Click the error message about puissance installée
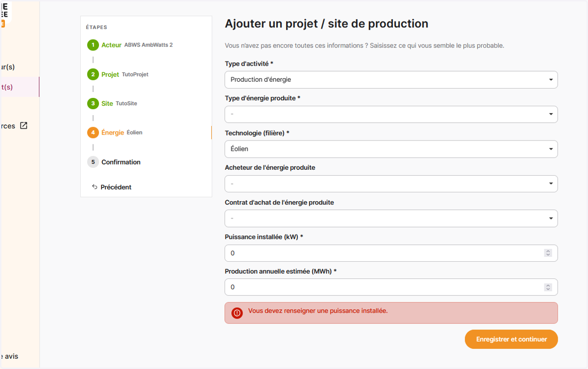 click(x=318, y=311)
